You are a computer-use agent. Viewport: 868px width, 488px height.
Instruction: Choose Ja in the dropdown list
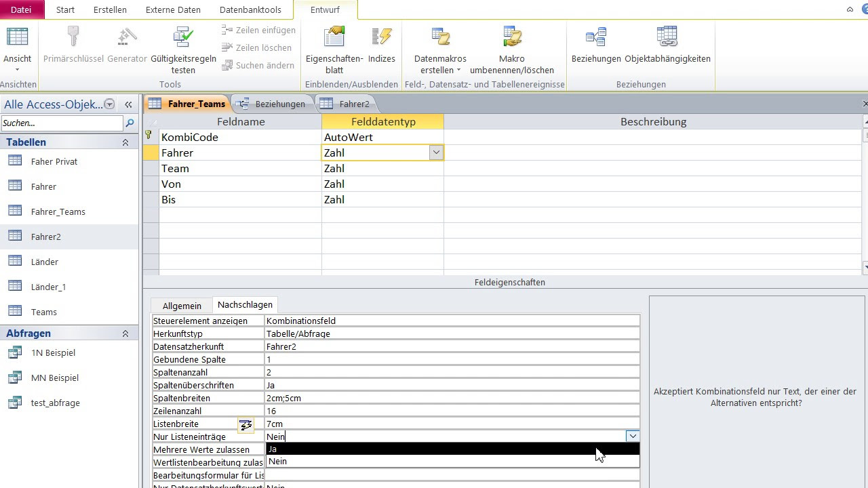click(452, 449)
